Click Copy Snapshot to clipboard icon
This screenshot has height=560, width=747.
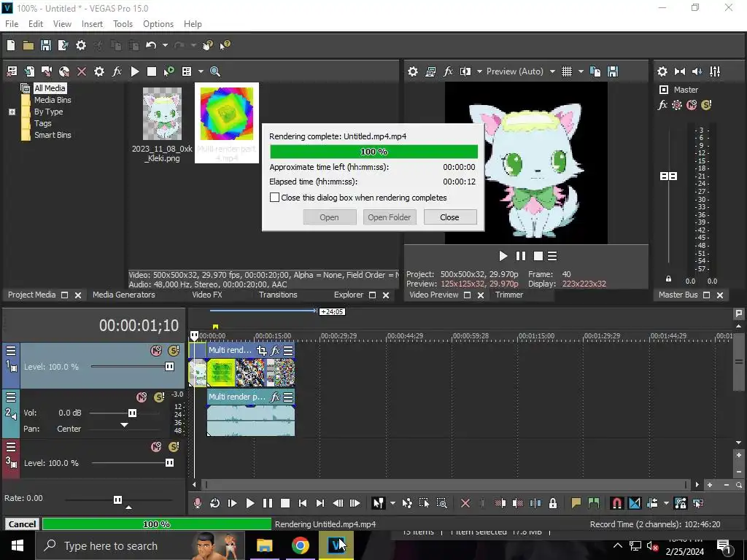click(595, 71)
